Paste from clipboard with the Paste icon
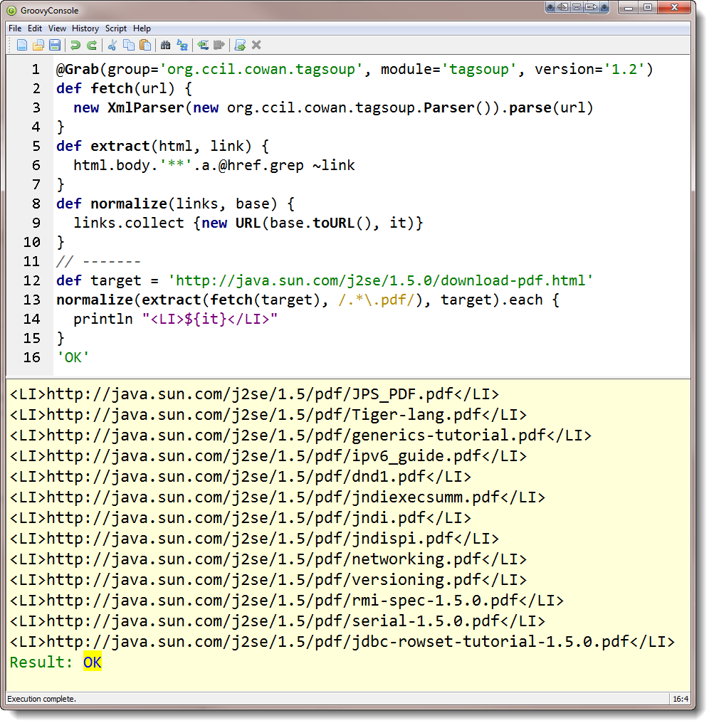This screenshot has width=714, height=728. click(145, 45)
